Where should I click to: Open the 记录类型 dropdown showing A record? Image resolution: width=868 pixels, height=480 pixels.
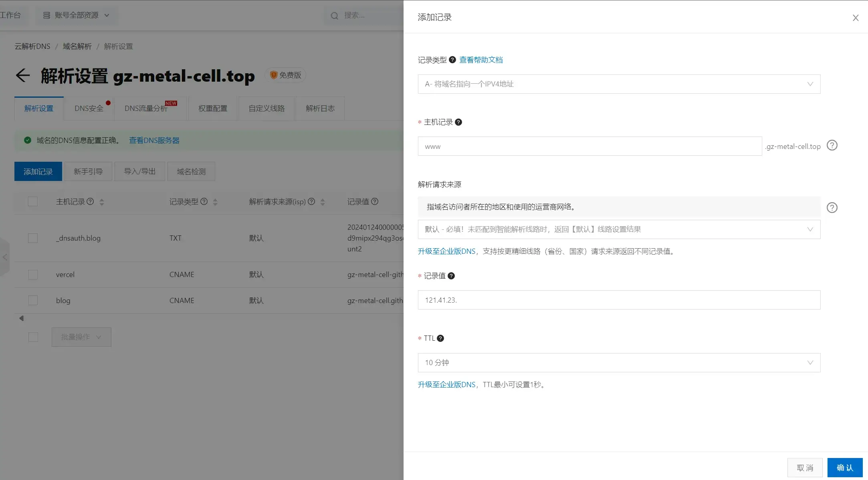click(x=619, y=84)
